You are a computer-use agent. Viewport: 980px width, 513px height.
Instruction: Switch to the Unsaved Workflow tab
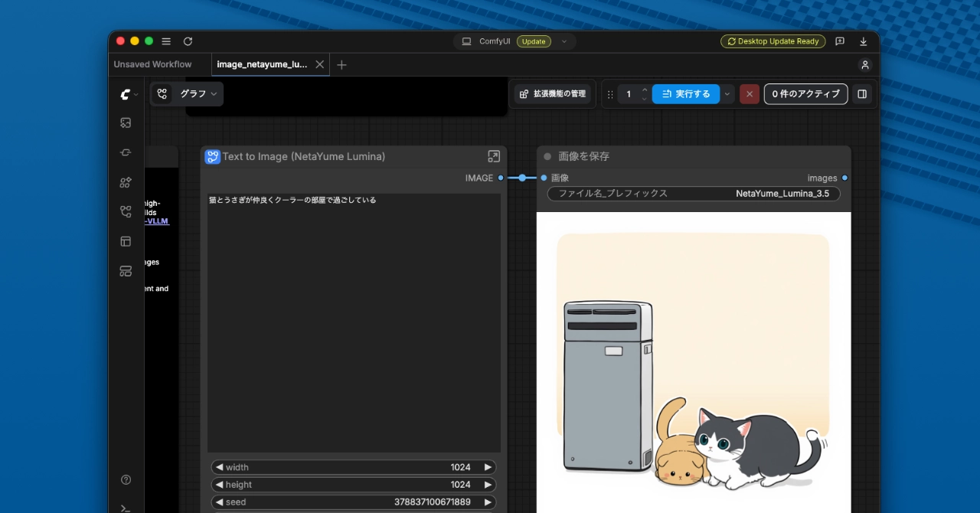[x=153, y=64]
